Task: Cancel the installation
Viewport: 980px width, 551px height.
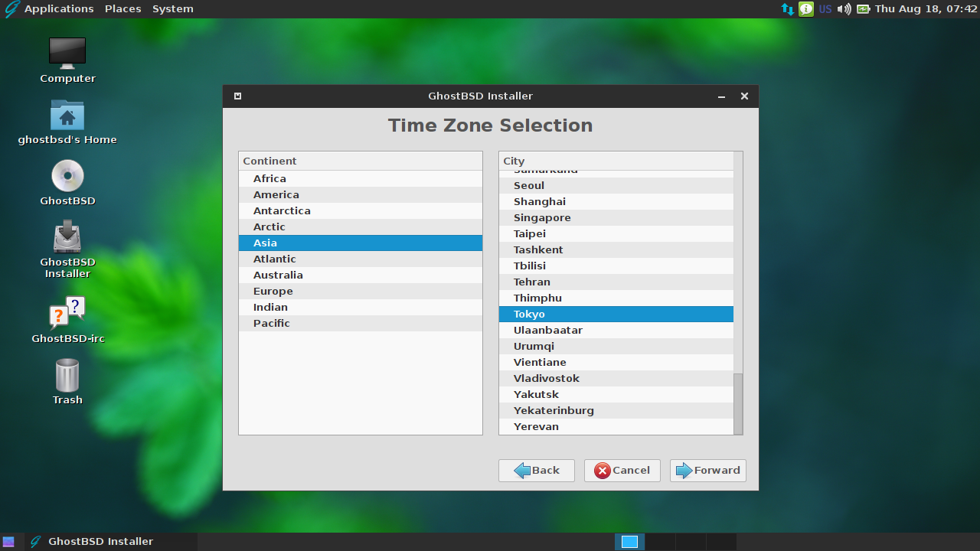Action: [622, 471]
